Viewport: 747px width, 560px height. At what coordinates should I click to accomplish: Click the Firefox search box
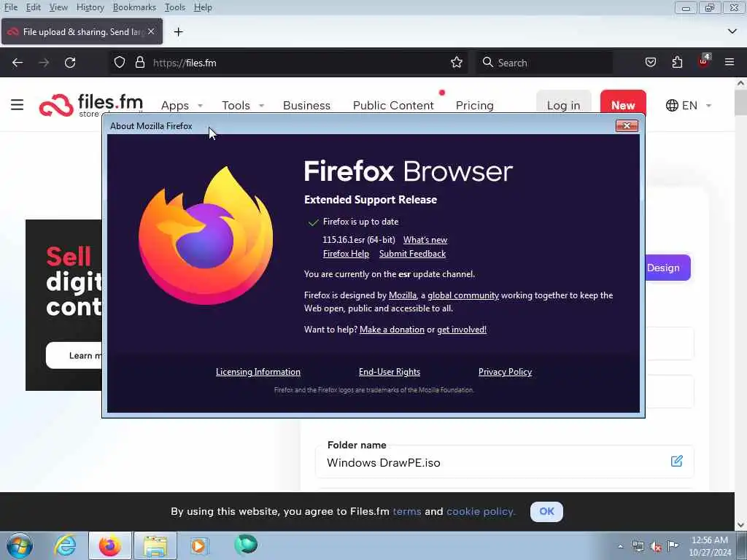544,63
